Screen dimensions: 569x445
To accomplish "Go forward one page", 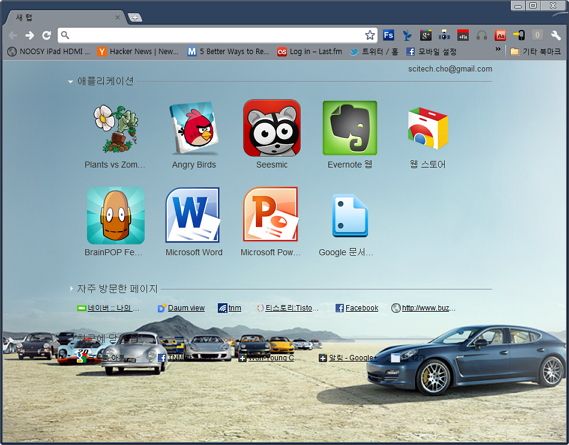I will tap(30, 35).
